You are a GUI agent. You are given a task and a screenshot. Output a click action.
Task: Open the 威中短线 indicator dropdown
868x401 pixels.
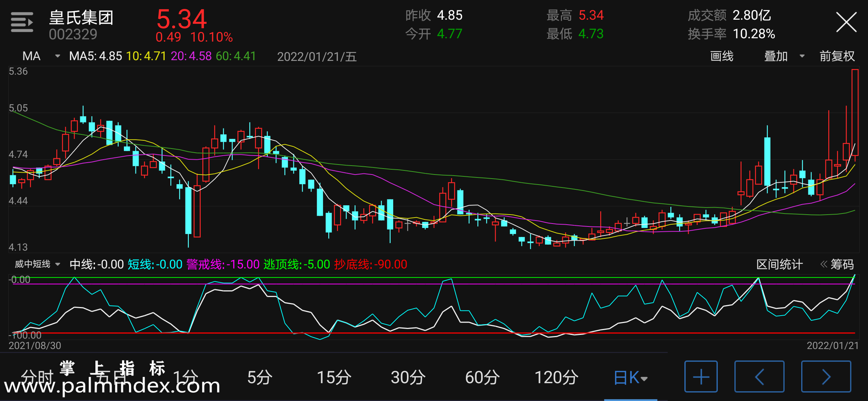tap(37, 264)
